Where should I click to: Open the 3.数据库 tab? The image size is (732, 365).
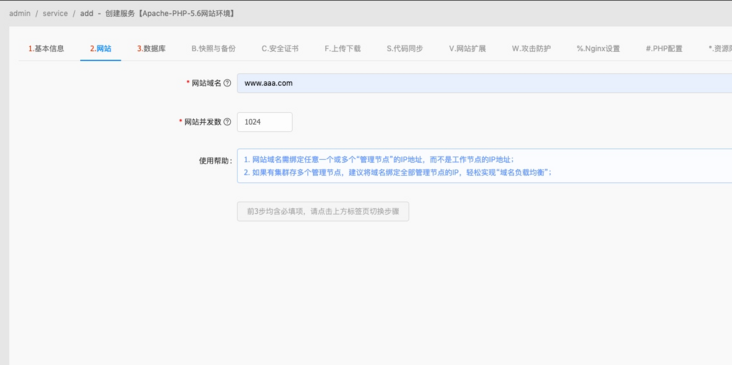point(151,49)
